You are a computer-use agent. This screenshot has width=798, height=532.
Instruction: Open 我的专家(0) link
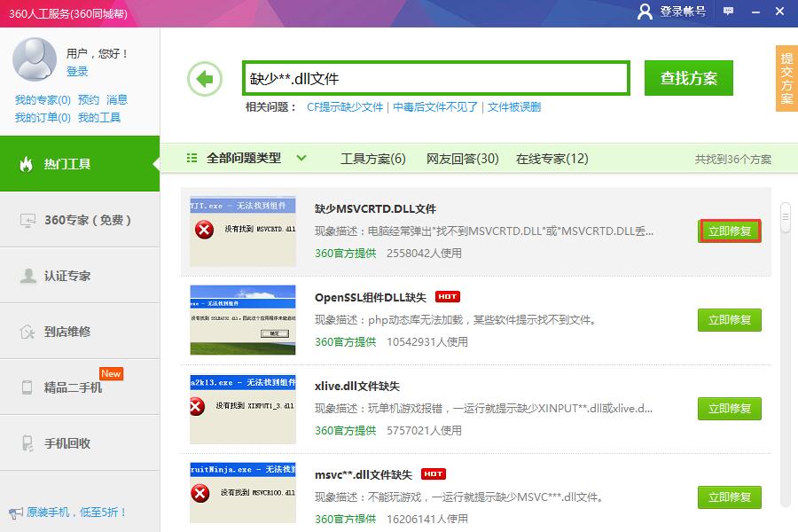43,100
